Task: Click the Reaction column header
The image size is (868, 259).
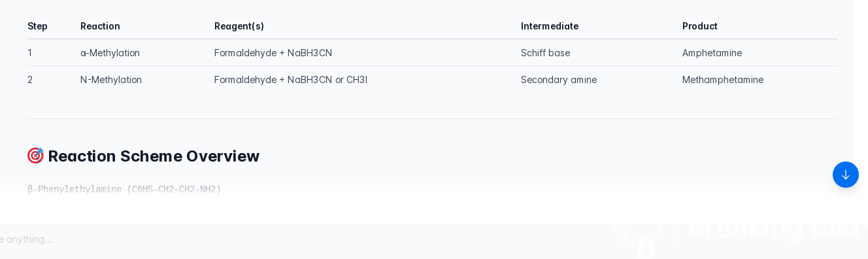Action: (x=100, y=26)
